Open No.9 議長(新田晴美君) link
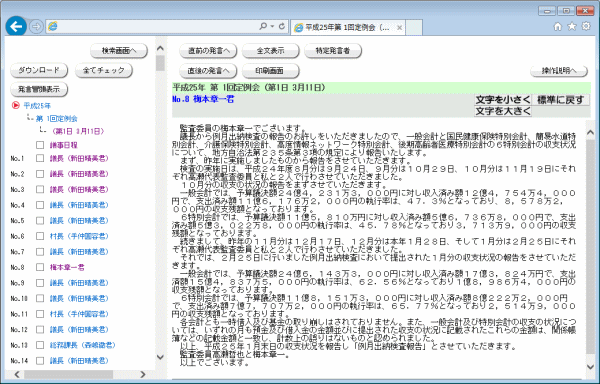Image resolution: width=600 pixels, height=384 pixels. [79, 283]
